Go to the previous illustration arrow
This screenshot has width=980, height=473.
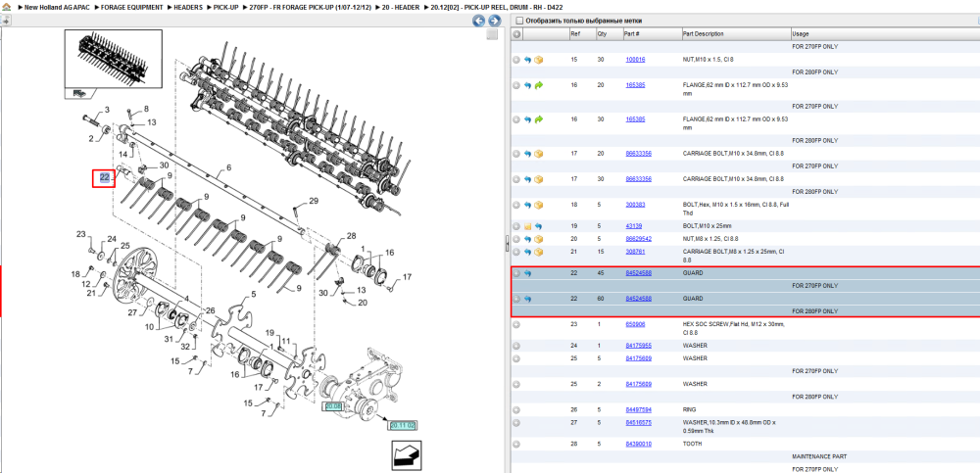click(x=479, y=21)
